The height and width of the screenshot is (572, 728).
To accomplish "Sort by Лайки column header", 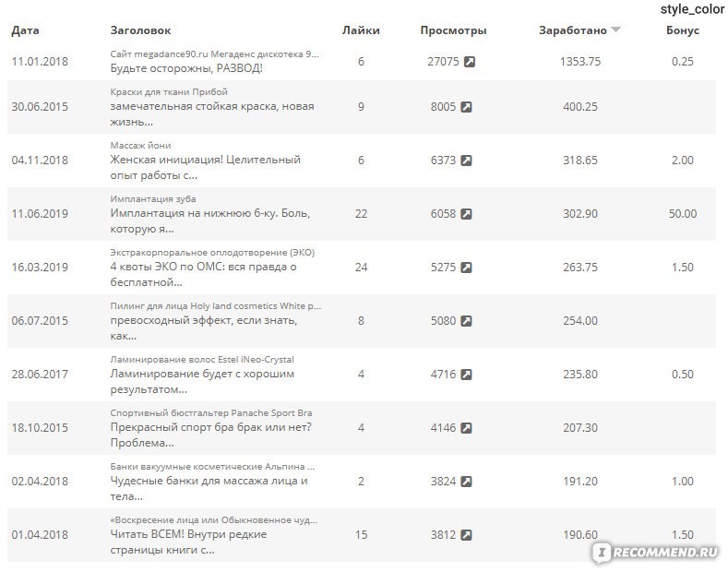I will [x=361, y=30].
